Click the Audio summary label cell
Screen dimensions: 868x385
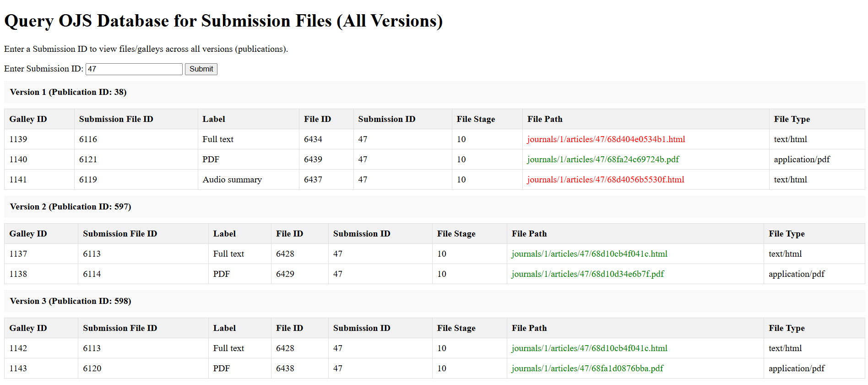(232, 180)
